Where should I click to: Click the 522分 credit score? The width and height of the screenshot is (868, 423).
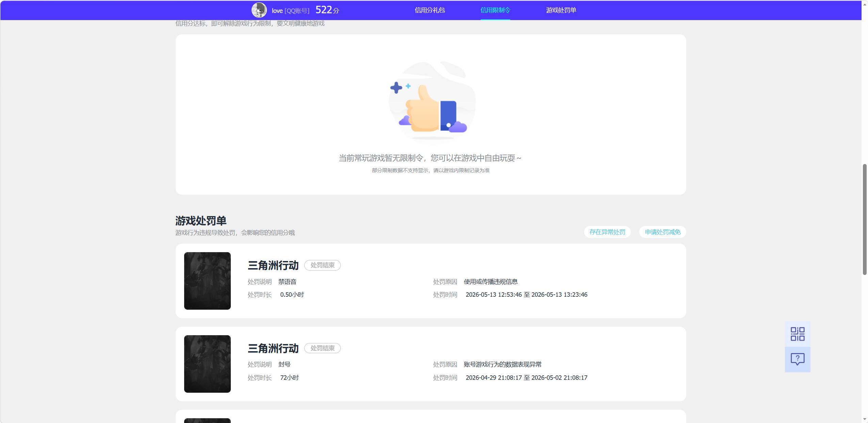pos(327,10)
